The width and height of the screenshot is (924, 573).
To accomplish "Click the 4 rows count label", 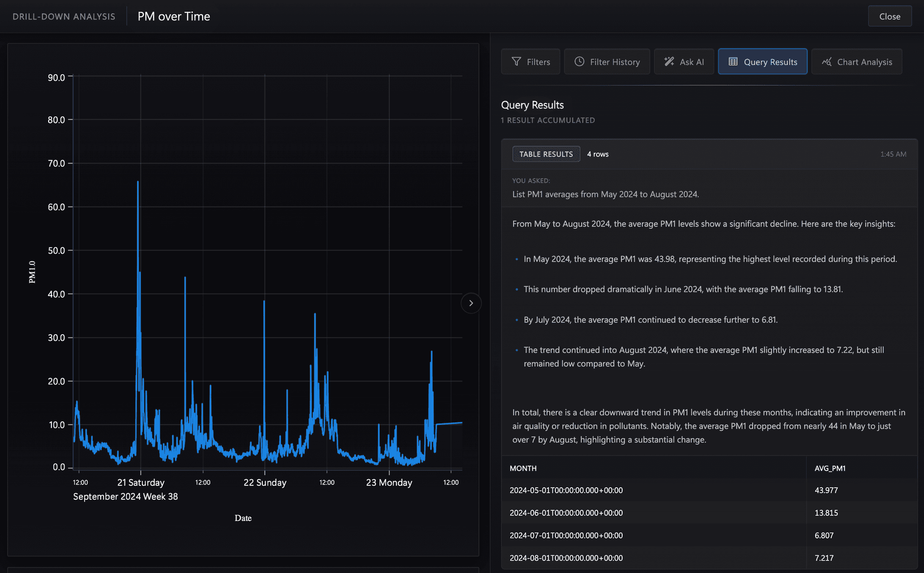I will point(598,154).
